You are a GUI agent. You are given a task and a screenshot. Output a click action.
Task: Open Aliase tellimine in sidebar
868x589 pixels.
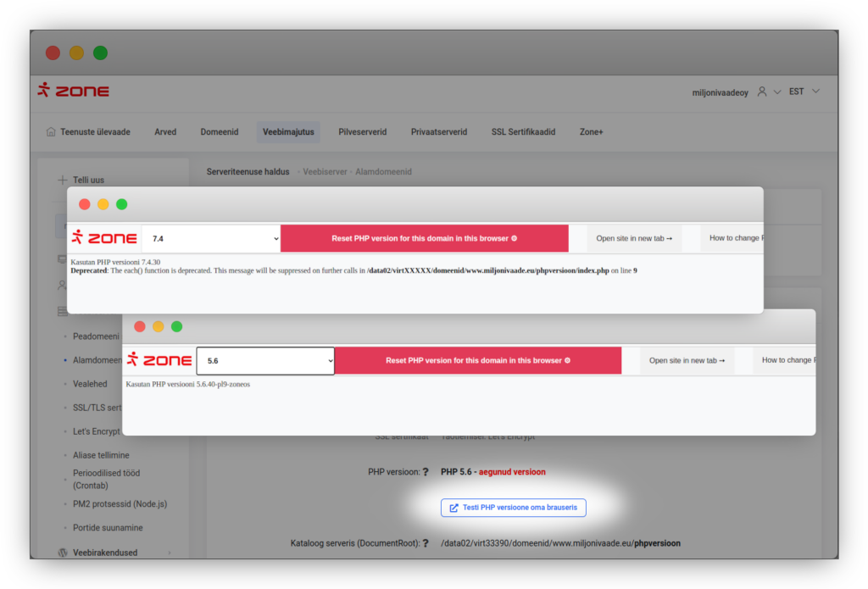pos(101,455)
